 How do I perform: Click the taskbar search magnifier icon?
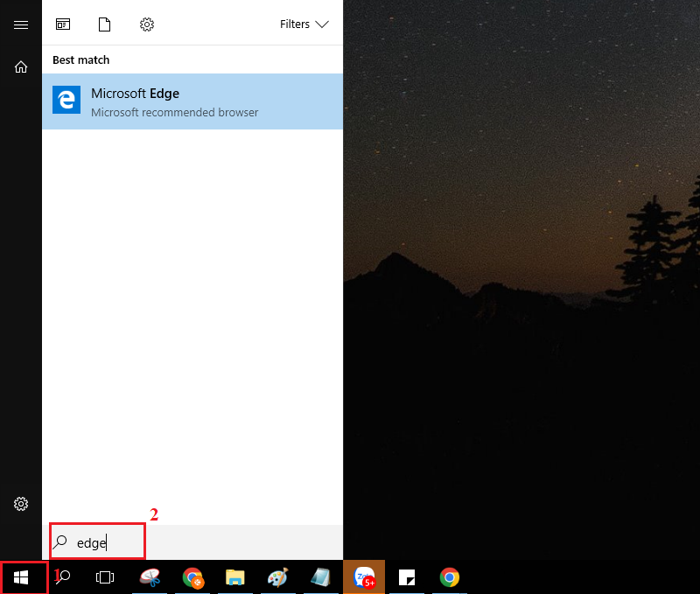(64, 577)
